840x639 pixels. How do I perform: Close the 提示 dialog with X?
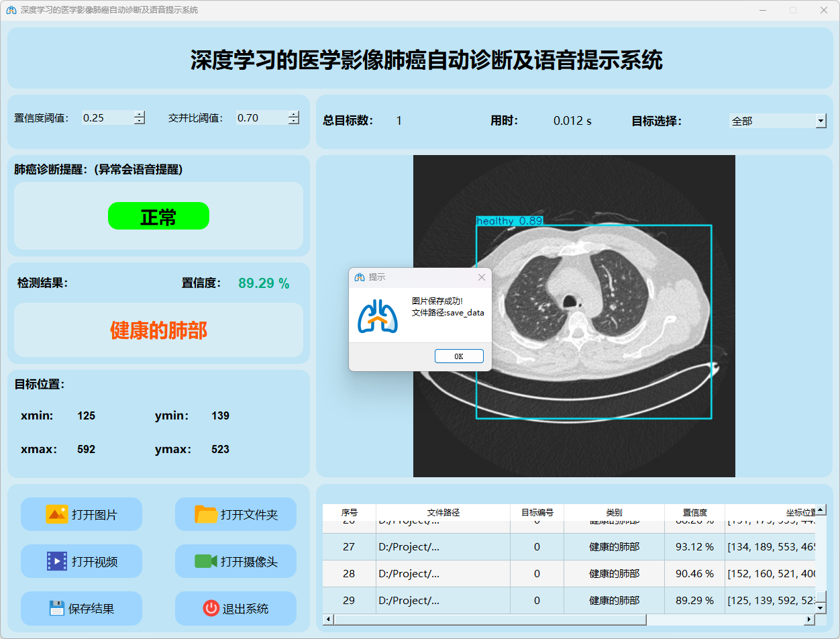[x=481, y=277]
